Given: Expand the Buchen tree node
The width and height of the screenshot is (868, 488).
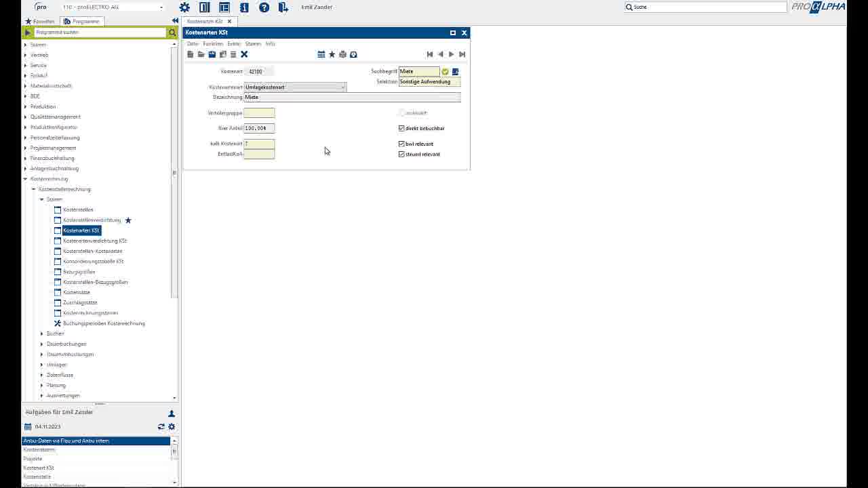Looking at the screenshot, I should point(42,333).
